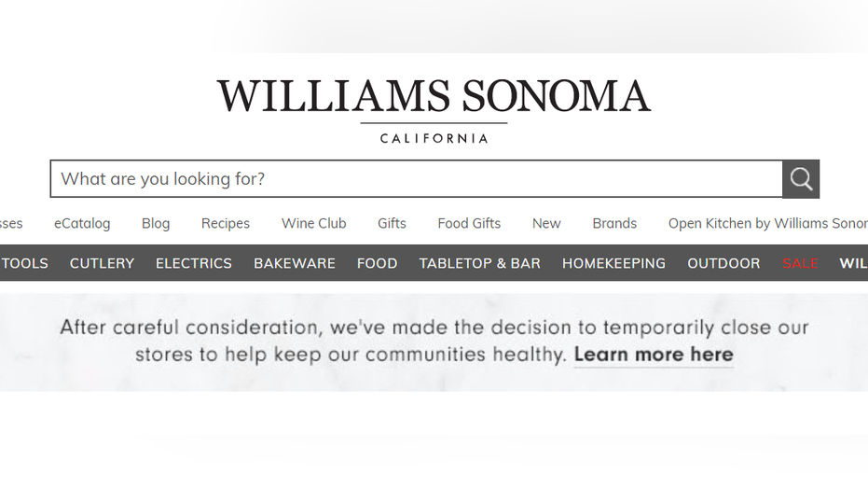This screenshot has width=868, height=488.
Task: Select the red Sale menu item
Action: (x=801, y=263)
